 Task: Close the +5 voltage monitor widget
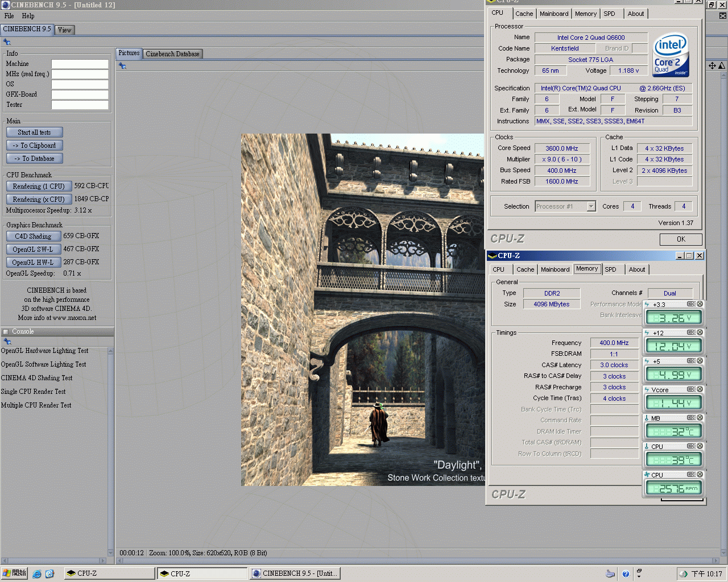(x=700, y=361)
